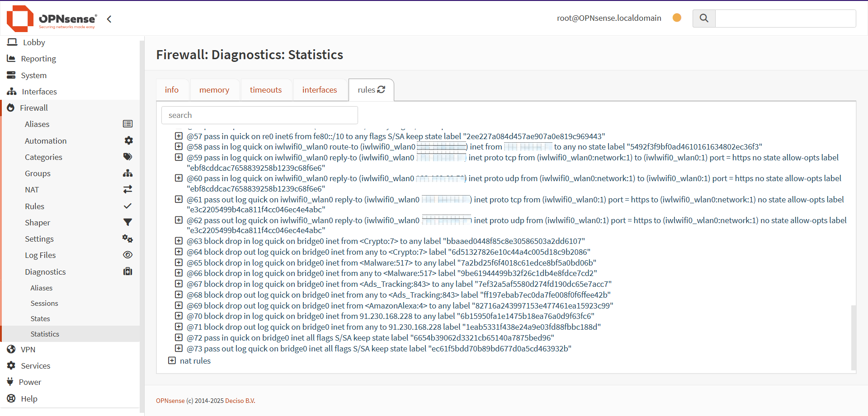Screen dimensions: 868x416
Task: Click the orange status indicator dot
Action: tap(677, 18)
